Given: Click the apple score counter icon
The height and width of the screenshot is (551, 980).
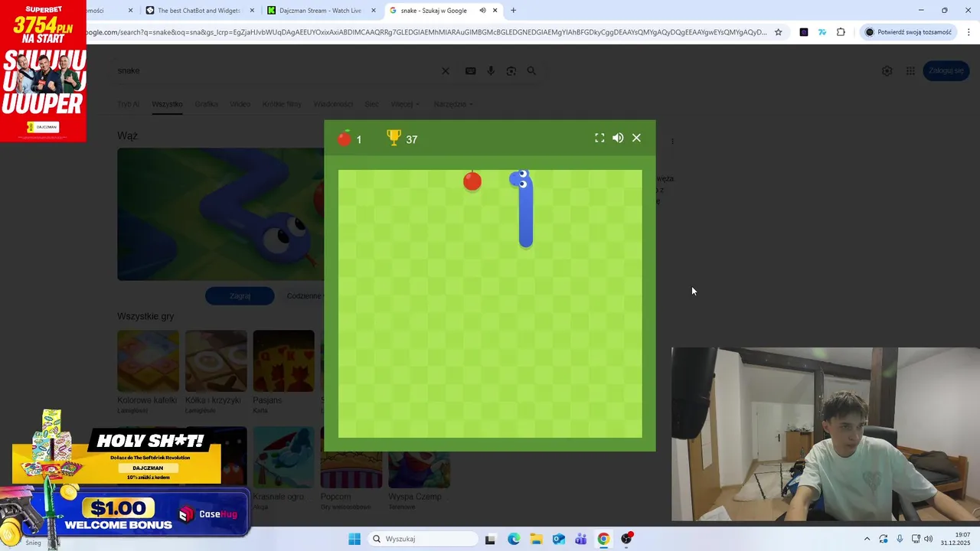Looking at the screenshot, I should [x=345, y=138].
